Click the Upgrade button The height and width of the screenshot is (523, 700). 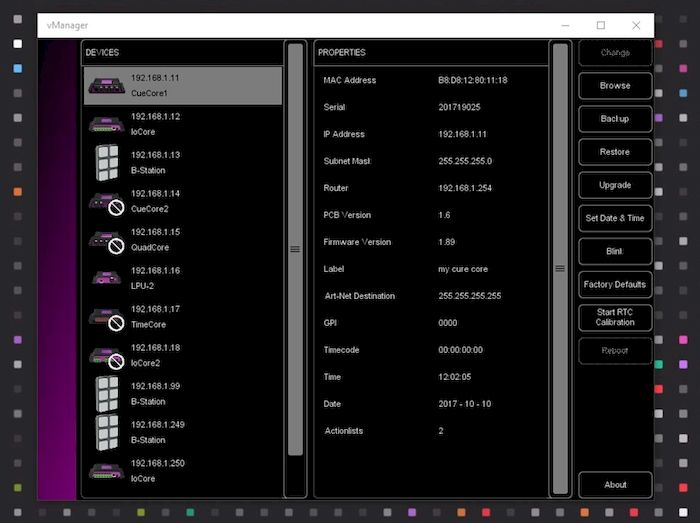[615, 185]
